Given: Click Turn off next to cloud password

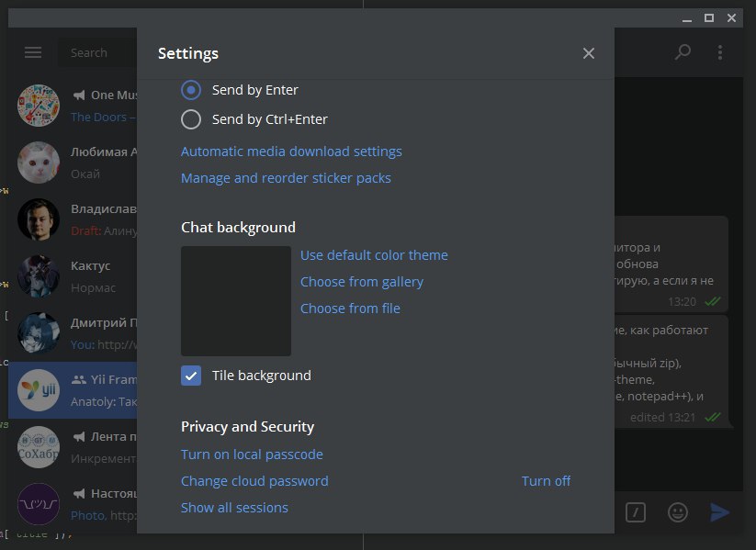Looking at the screenshot, I should 546,480.
